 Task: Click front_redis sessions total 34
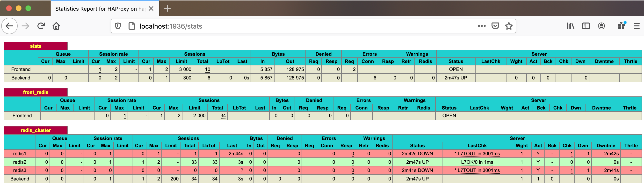[x=223, y=116]
